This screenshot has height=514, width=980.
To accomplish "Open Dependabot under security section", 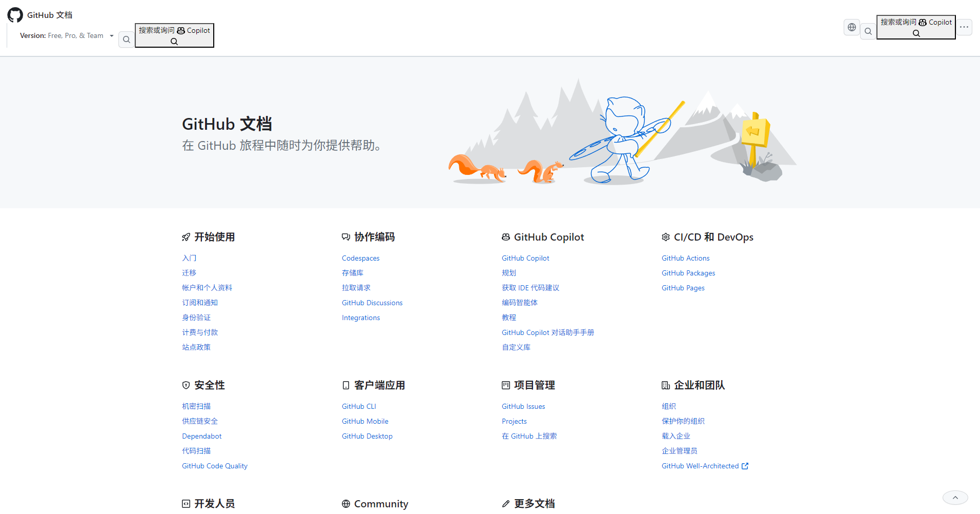I will pyautogui.click(x=201, y=436).
